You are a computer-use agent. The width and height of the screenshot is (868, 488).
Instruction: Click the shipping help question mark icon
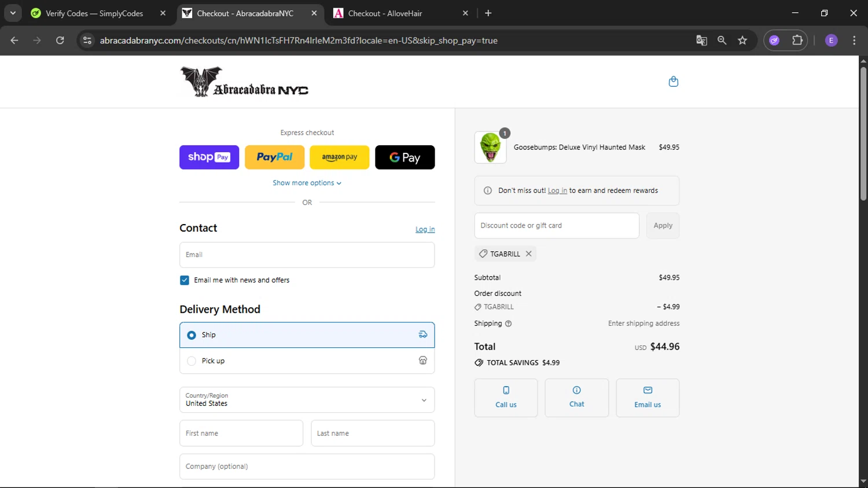[x=508, y=324]
